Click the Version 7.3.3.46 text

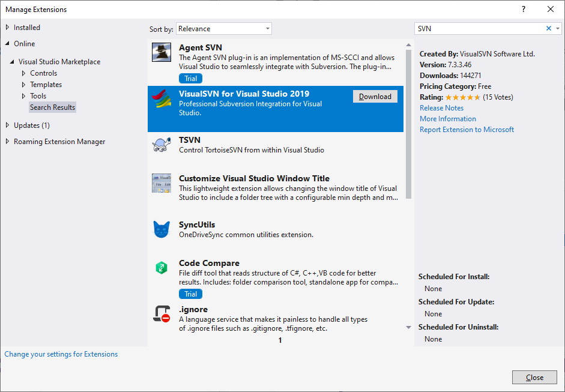[x=446, y=65]
